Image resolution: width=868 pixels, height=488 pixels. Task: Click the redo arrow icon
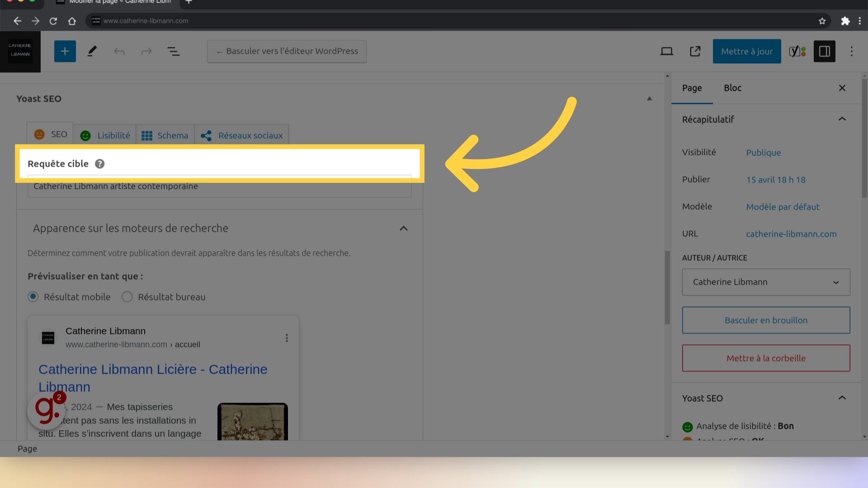(146, 52)
